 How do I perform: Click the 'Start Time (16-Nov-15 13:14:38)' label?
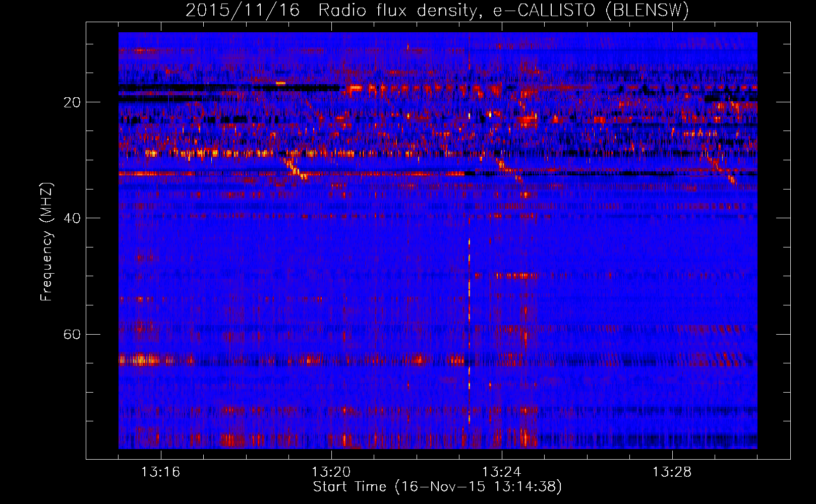[x=437, y=487]
